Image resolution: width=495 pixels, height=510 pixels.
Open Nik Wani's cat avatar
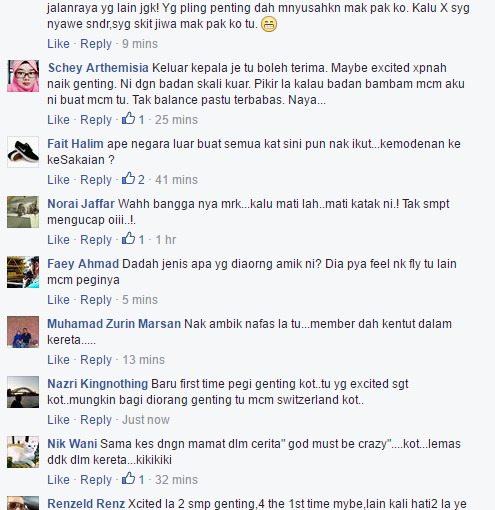pos(23,452)
